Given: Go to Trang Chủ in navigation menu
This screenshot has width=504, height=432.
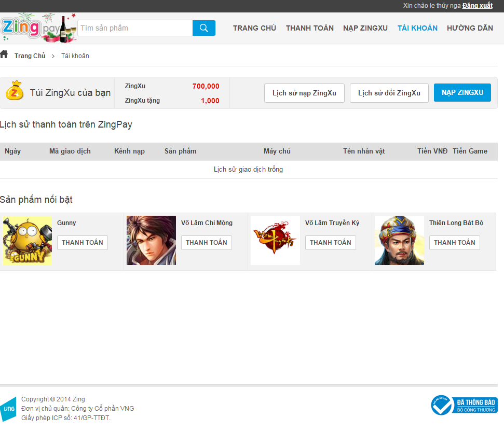Looking at the screenshot, I should [x=254, y=28].
